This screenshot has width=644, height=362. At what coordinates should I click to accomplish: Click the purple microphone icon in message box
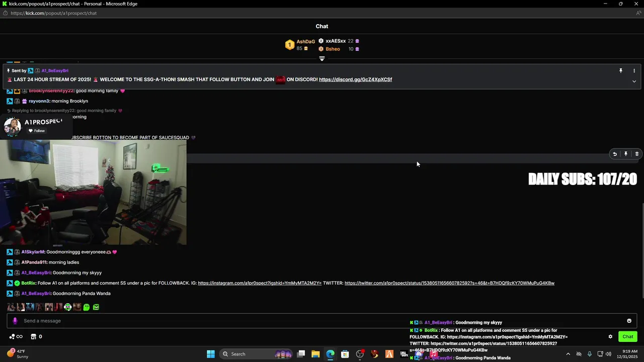(15, 321)
